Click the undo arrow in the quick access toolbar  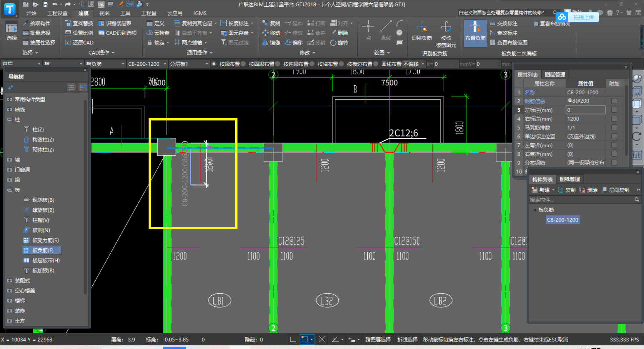tap(55, 4)
